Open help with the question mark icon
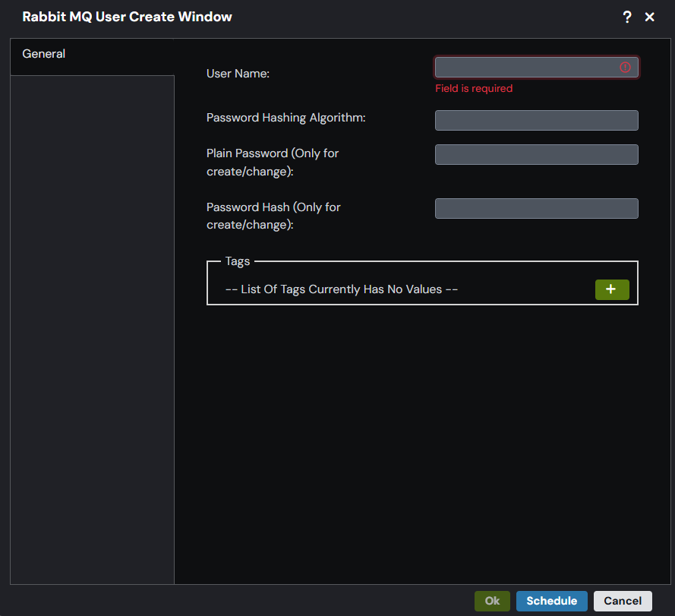The width and height of the screenshot is (675, 616). click(x=627, y=17)
